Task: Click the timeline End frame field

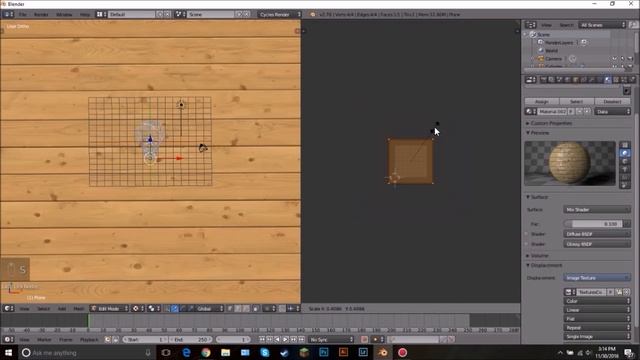Action: click(191, 340)
